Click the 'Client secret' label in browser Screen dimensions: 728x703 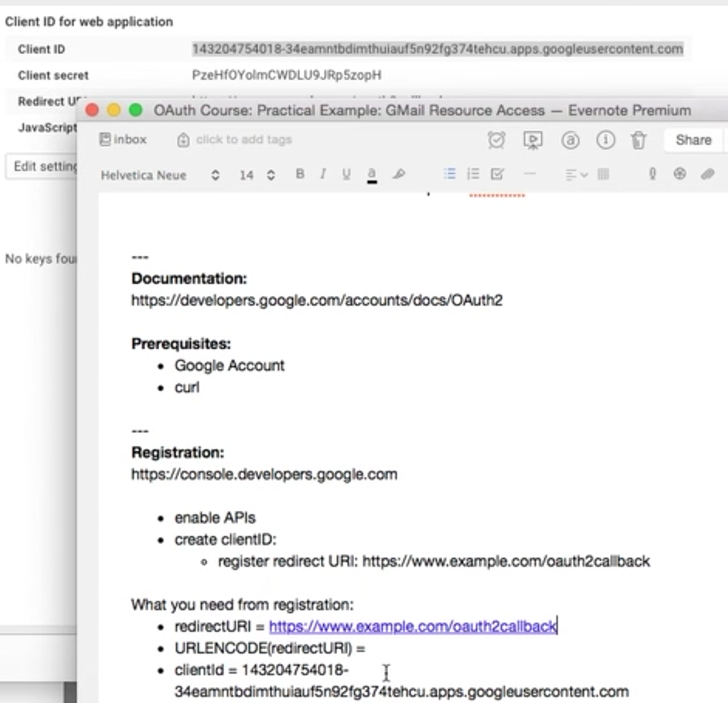(53, 75)
